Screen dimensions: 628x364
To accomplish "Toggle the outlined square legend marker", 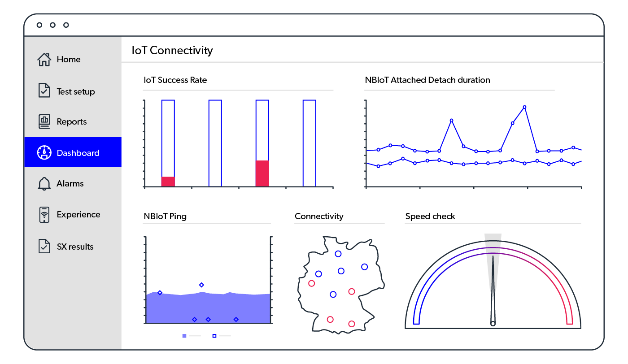I will 214,336.
